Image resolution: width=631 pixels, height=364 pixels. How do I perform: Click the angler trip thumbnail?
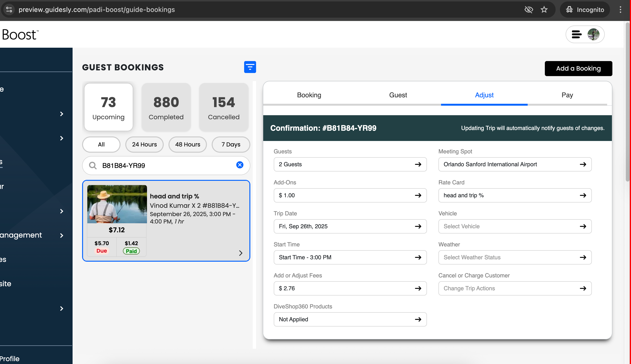click(x=117, y=204)
